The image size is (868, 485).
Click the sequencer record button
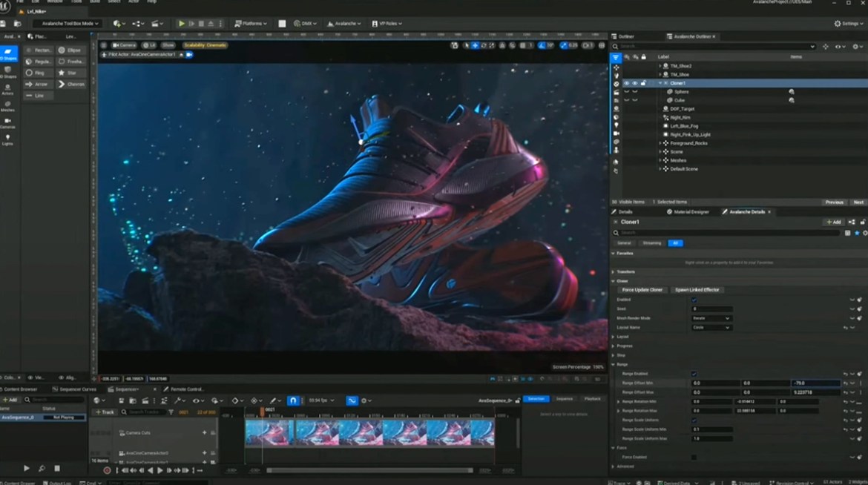click(107, 469)
